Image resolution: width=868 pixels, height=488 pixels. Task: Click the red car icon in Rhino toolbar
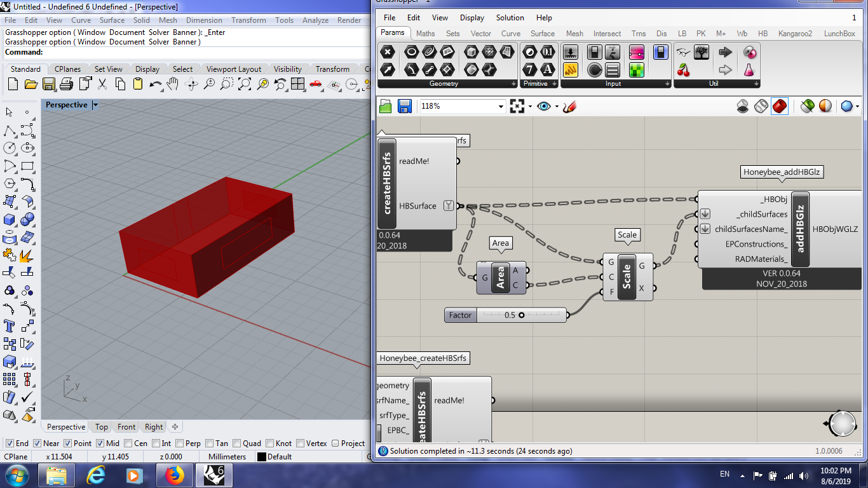tap(315, 84)
